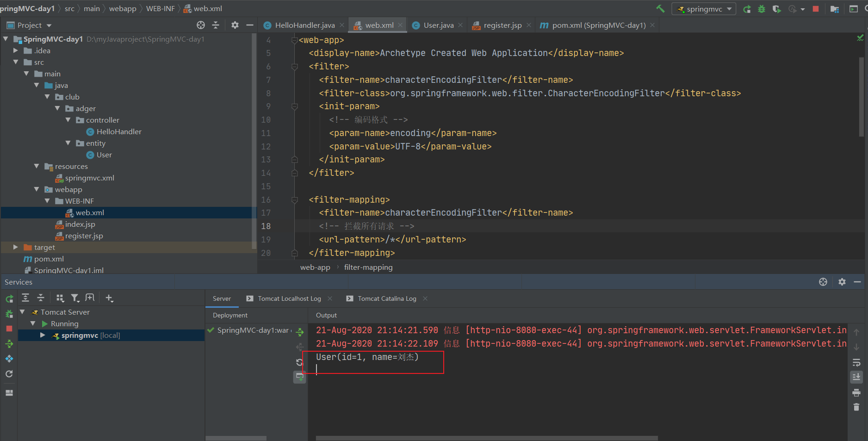Collapse the resources folder
Image resolution: width=868 pixels, height=441 pixels.
(x=37, y=166)
